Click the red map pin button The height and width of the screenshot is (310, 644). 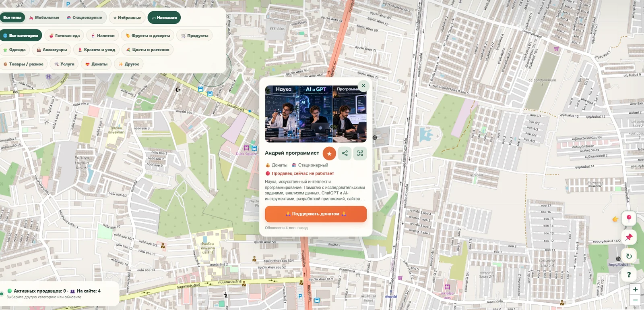629,218
